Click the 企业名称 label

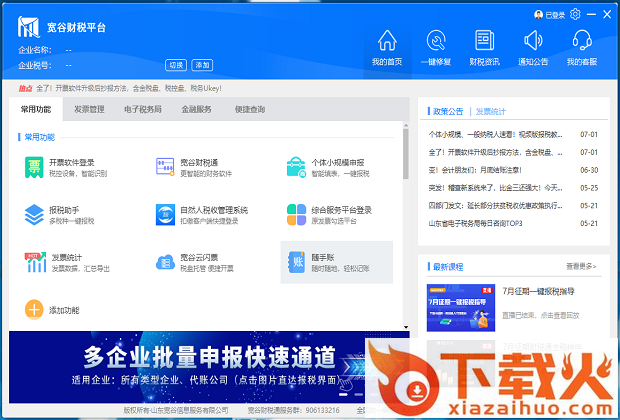(x=35, y=50)
